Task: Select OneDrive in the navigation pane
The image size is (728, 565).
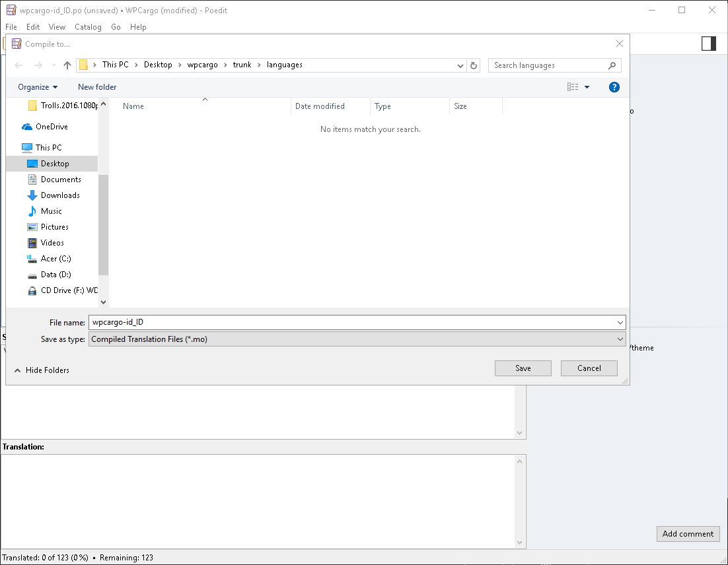Action: [x=52, y=127]
